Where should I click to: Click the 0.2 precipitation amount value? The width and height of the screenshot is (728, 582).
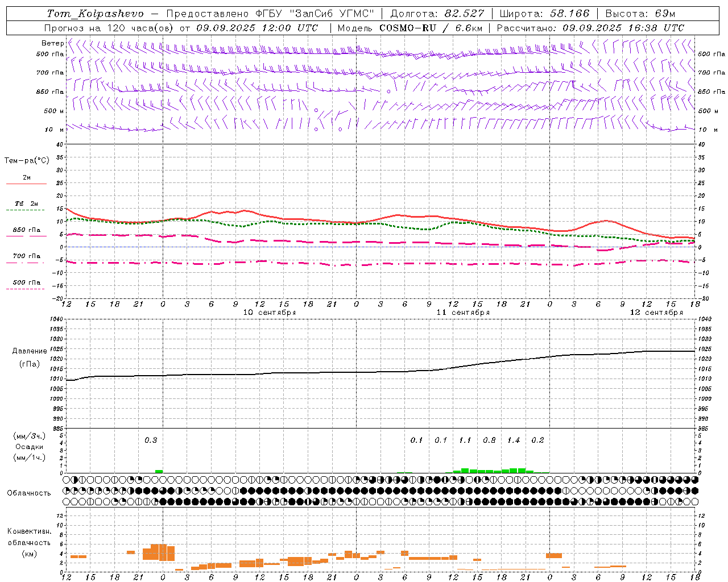(537, 440)
